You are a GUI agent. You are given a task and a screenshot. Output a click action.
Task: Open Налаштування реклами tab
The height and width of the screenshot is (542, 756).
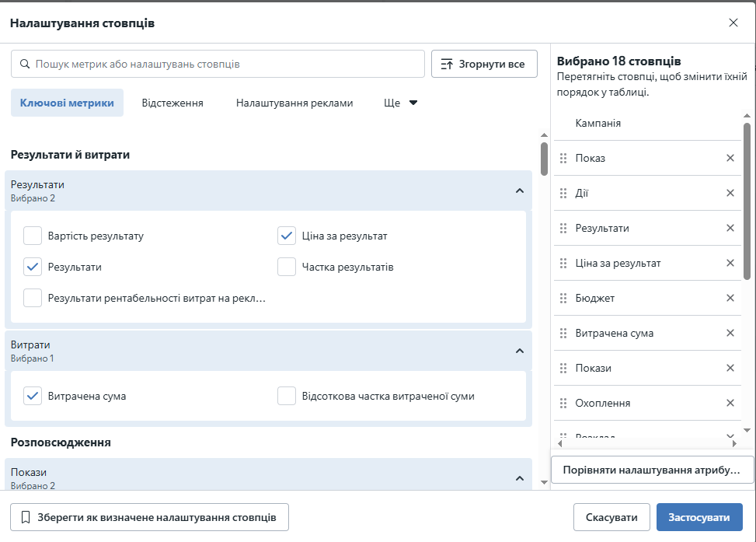click(294, 103)
